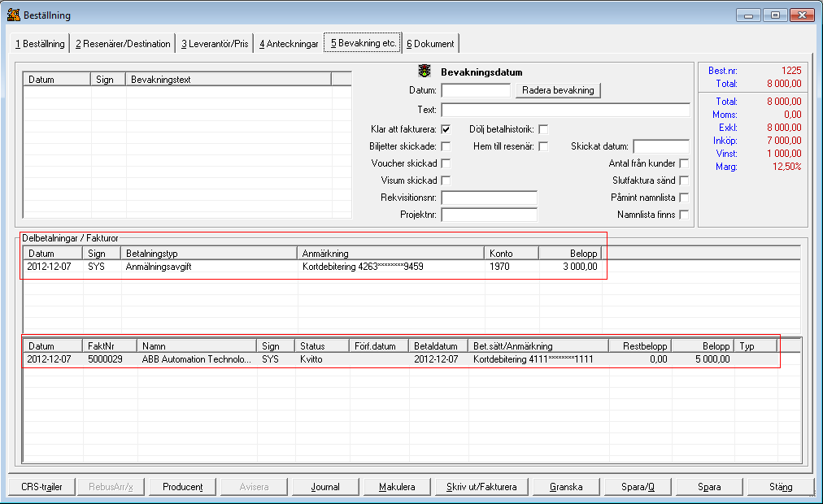Click the Granska button
Image resolution: width=823 pixels, height=504 pixels.
[566, 487]
